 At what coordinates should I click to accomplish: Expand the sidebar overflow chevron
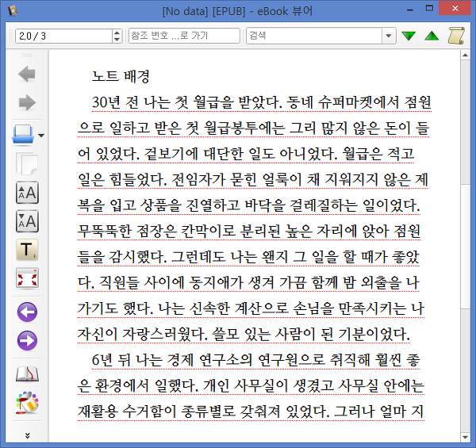tap(27, 435)
